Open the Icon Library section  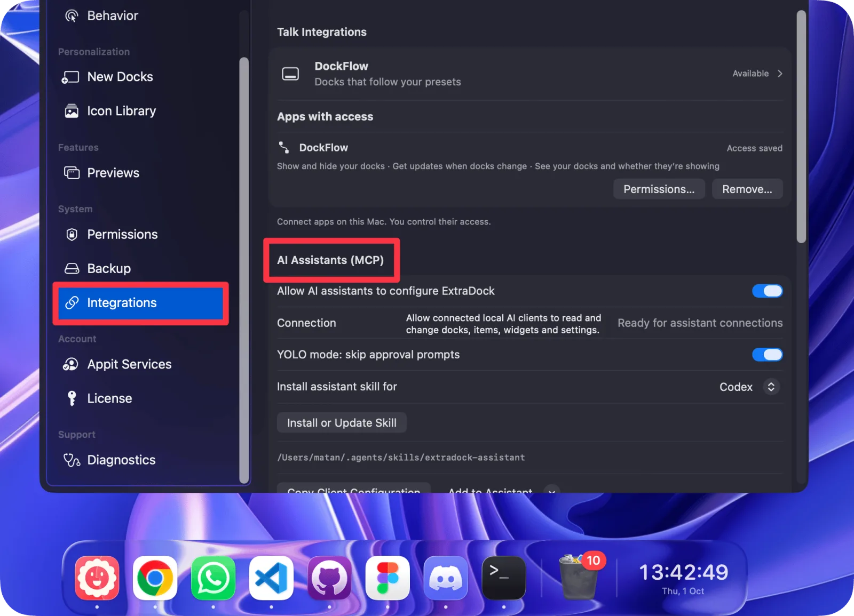[140, 111]
